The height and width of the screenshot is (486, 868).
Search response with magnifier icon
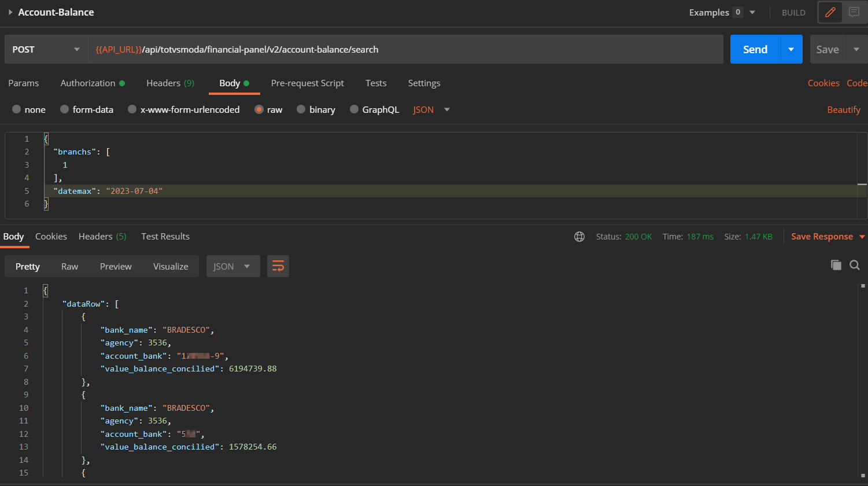pos(855,265)
